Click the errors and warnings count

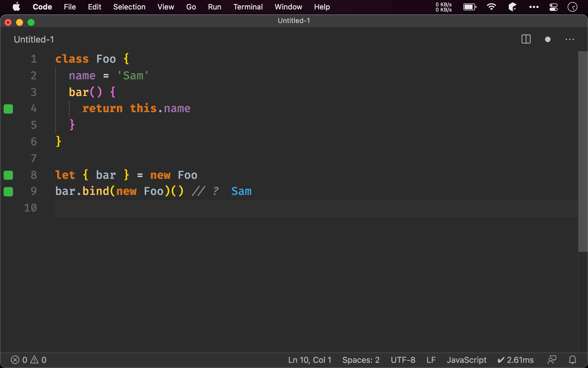point(28,360)
